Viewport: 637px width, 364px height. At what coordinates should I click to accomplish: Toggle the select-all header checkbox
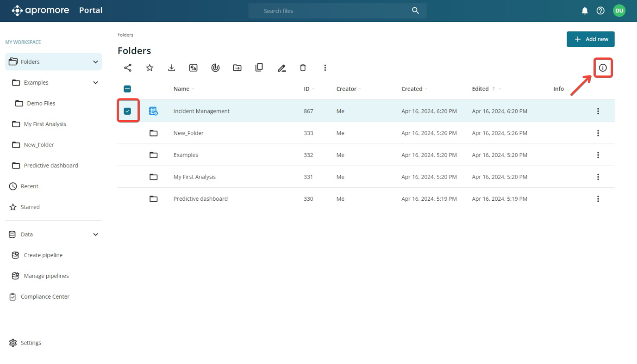coord(127,89)
